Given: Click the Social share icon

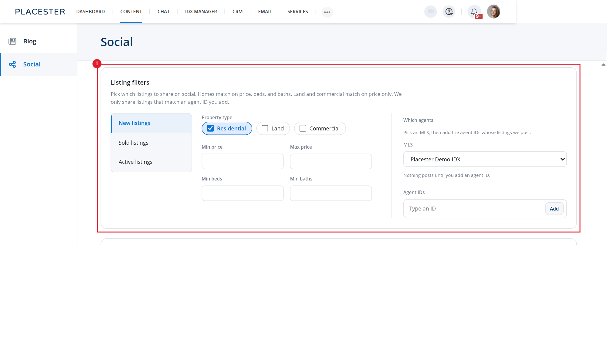Looking at the screenshot, I should [x=12, y=64].
